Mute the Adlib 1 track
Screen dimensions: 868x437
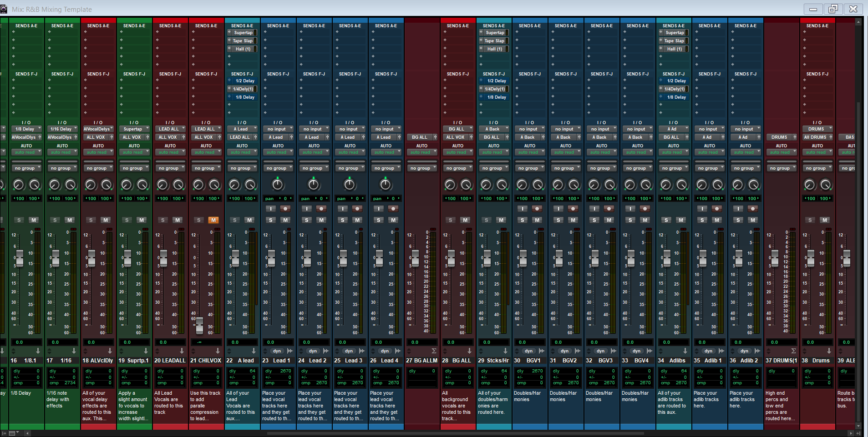point(717,220)
